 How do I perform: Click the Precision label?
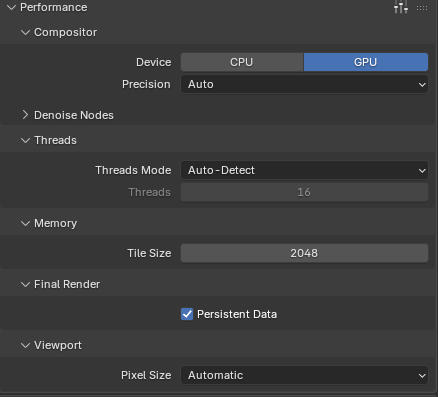point(146,84)
